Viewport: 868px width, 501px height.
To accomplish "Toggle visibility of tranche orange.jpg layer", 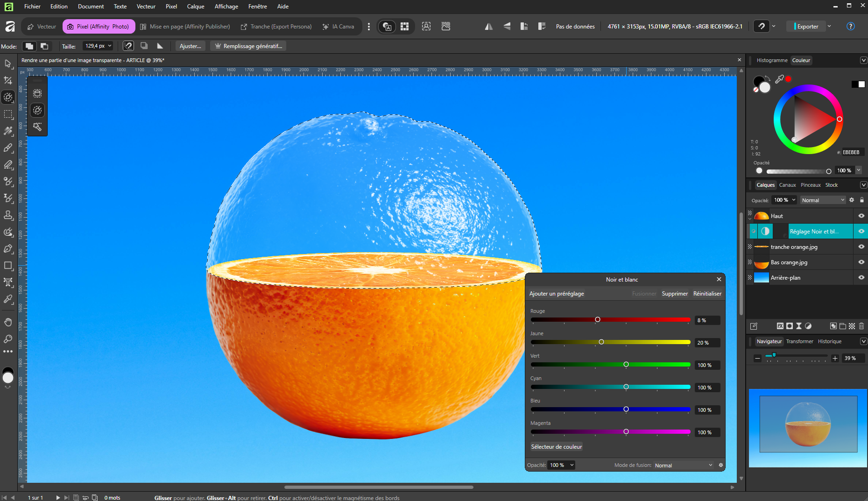I will [861, 247].
